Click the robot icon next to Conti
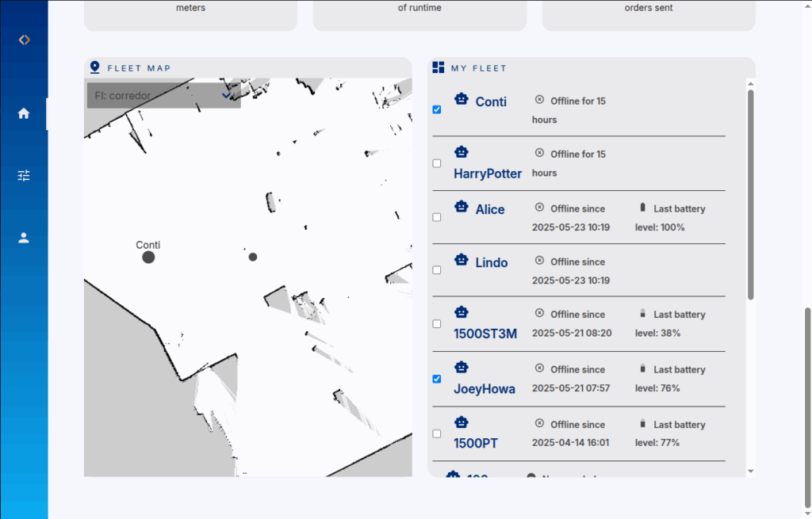 (x=462, y=99)
